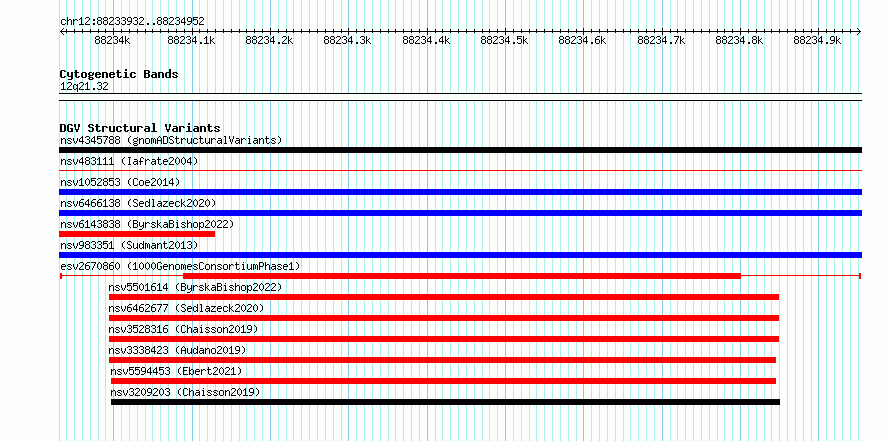
Task: Open the nsv3528316 (Chaisson2019) label
Action: (183, 329)
